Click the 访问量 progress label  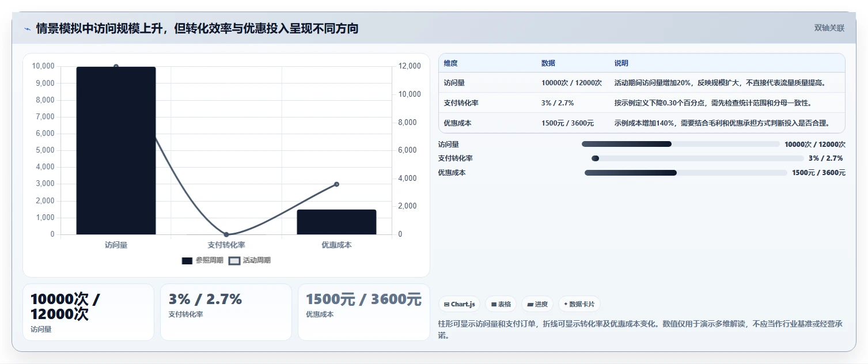tap(449, 144)
